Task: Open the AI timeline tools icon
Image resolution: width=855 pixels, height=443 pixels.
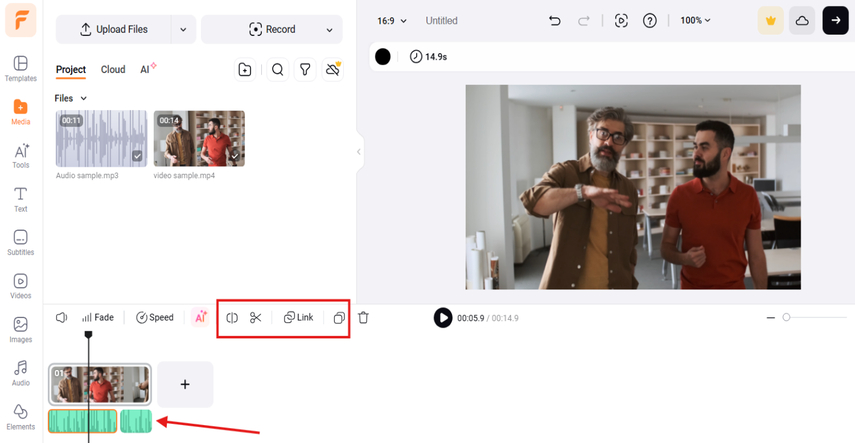Action: point(200,318)
